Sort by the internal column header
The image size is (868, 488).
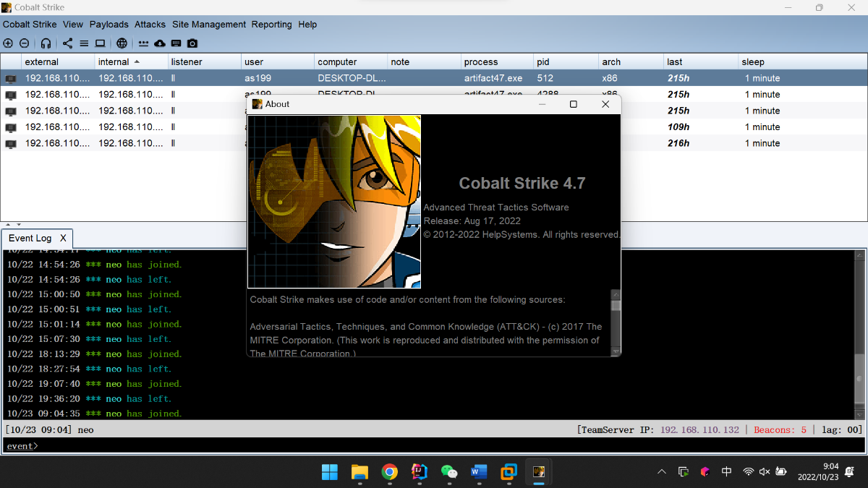pyautogui.click(x=132, y=62)
